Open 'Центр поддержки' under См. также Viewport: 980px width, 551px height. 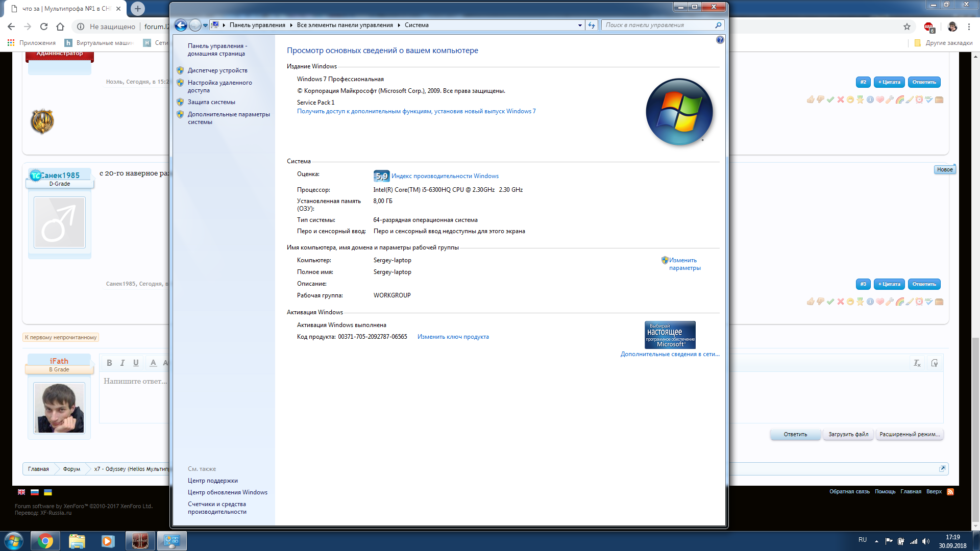pos(213,481)
